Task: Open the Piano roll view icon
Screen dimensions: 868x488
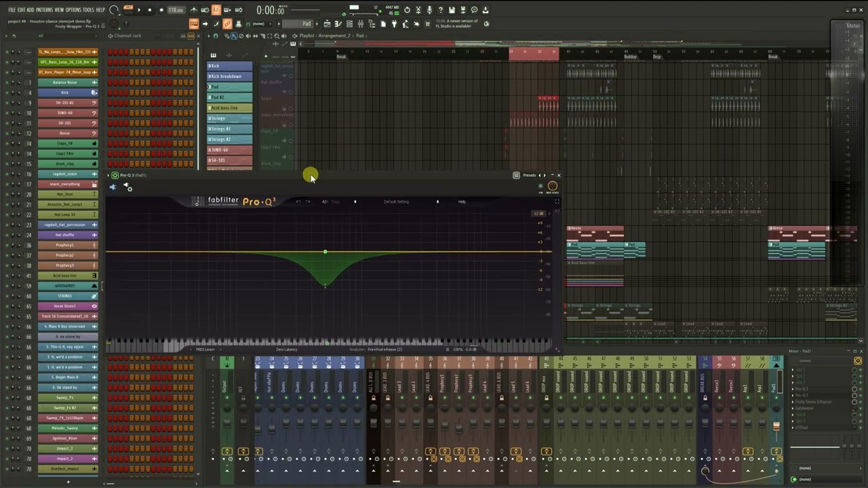Action: 338,24
